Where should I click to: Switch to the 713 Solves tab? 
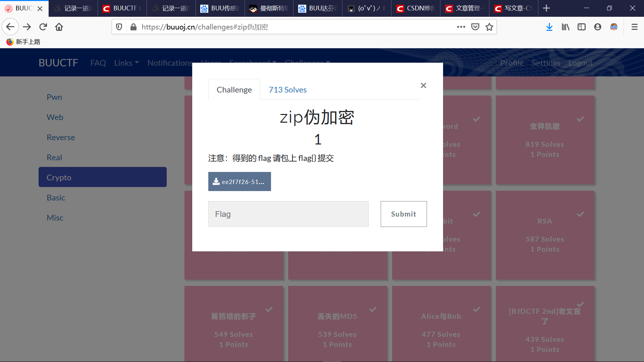[x=287, y=89]
